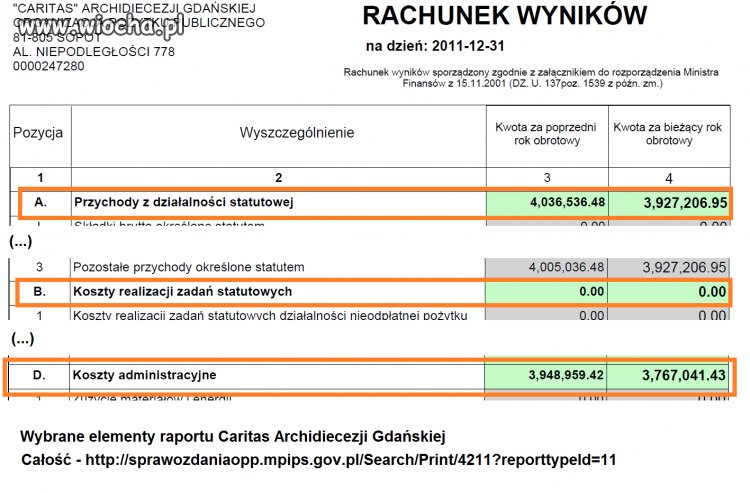Viewport: 750px width, 493px height.
Task: Click position number '3' beside Pozostałe przychody
Action: click(x=40, y=267)
